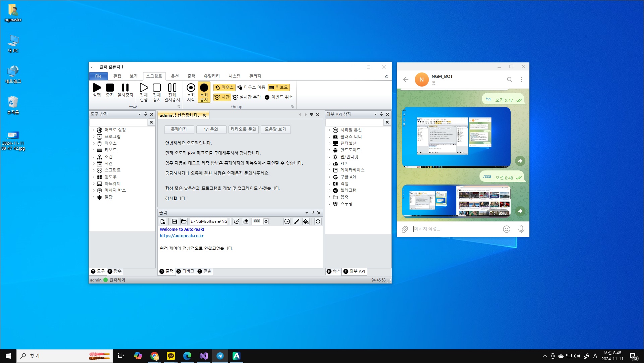
Task: Expand the 텔레그램 API tree node
Action: [329, 190]
